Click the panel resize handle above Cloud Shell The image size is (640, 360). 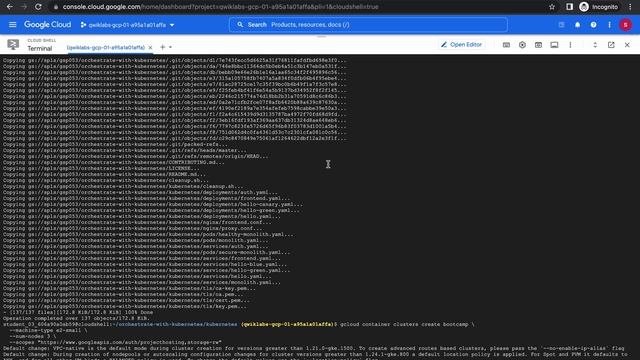(321, 37)
